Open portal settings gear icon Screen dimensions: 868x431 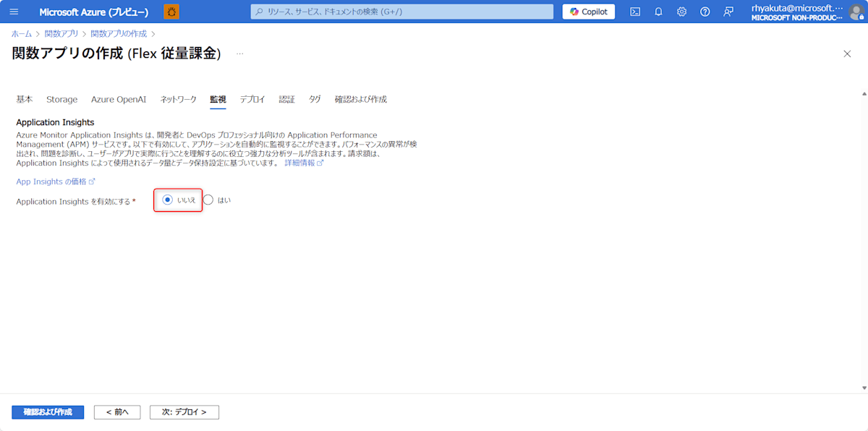(x=681, y=12)
